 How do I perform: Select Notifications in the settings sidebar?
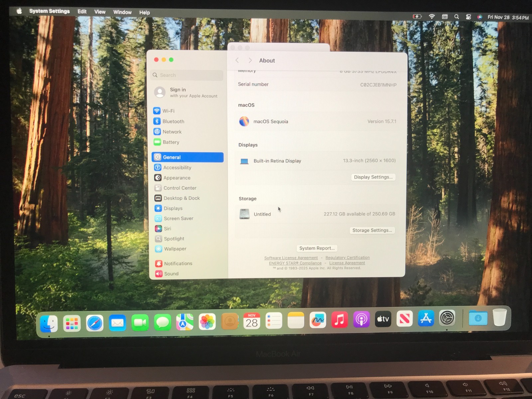click(189, 263)
